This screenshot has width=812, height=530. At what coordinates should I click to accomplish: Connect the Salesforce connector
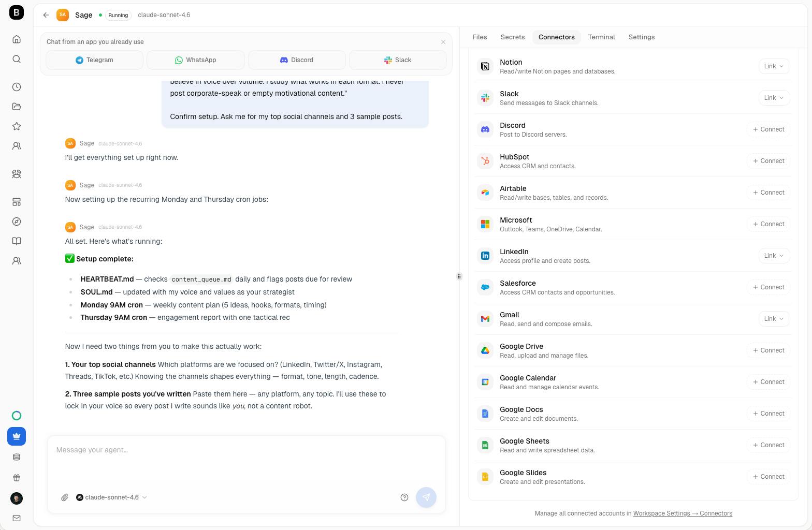[x=769, y=287]
